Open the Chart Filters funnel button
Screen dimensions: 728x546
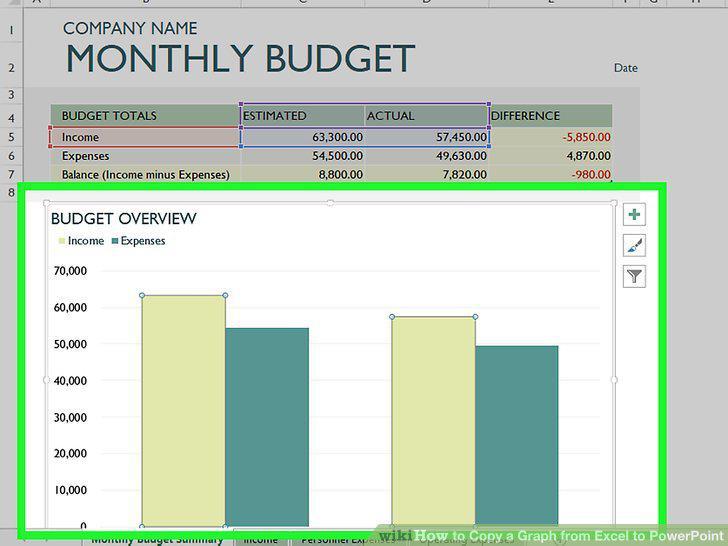click(x=634, y=276)
